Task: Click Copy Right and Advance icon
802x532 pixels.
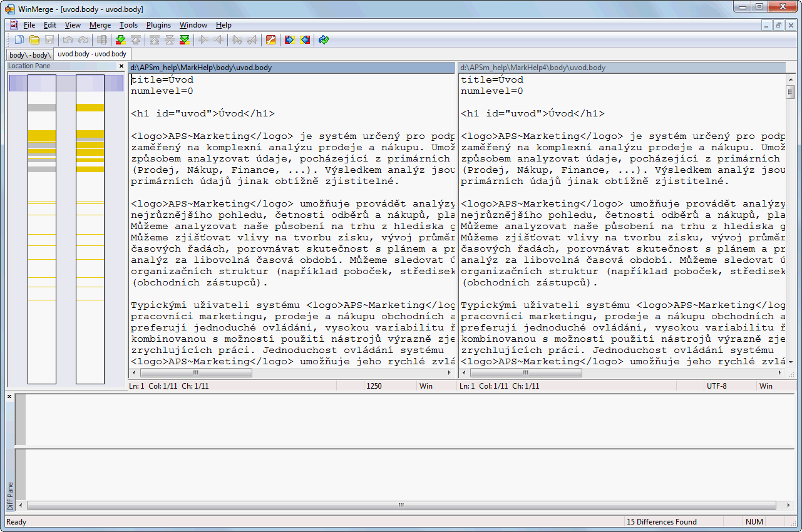Action: [x=237, y=40]
